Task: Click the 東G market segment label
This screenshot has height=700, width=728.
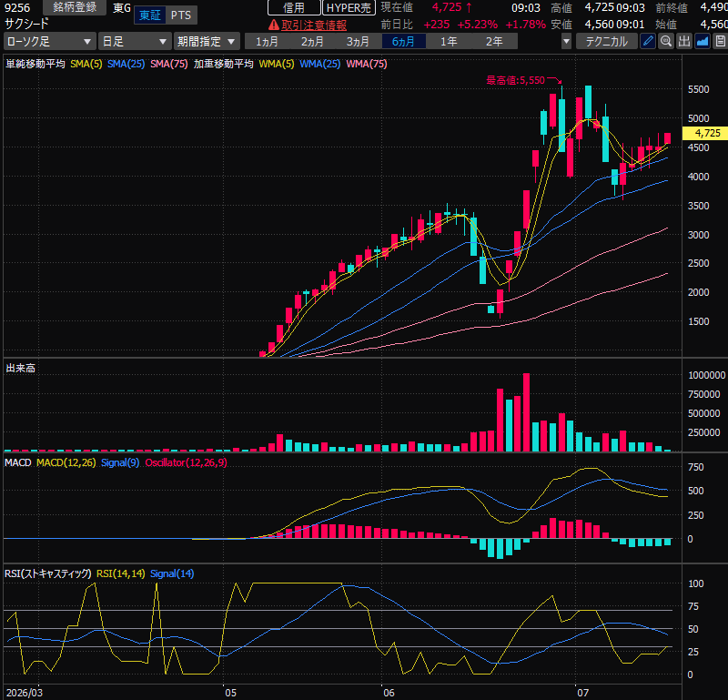Action: click(122, 8)
